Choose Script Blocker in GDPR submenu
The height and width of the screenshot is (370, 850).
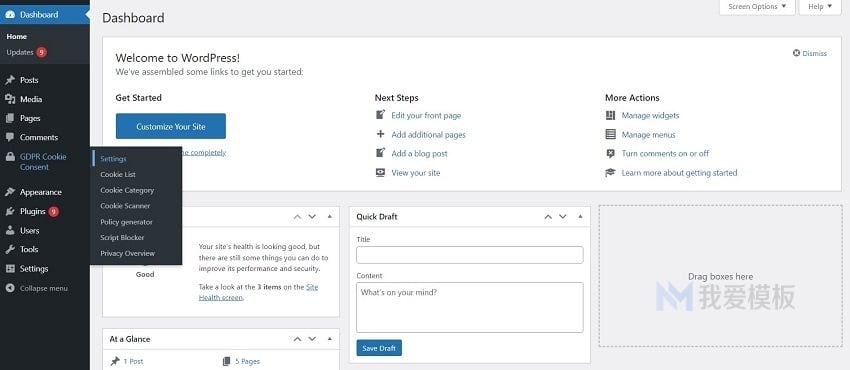[122, 238]
